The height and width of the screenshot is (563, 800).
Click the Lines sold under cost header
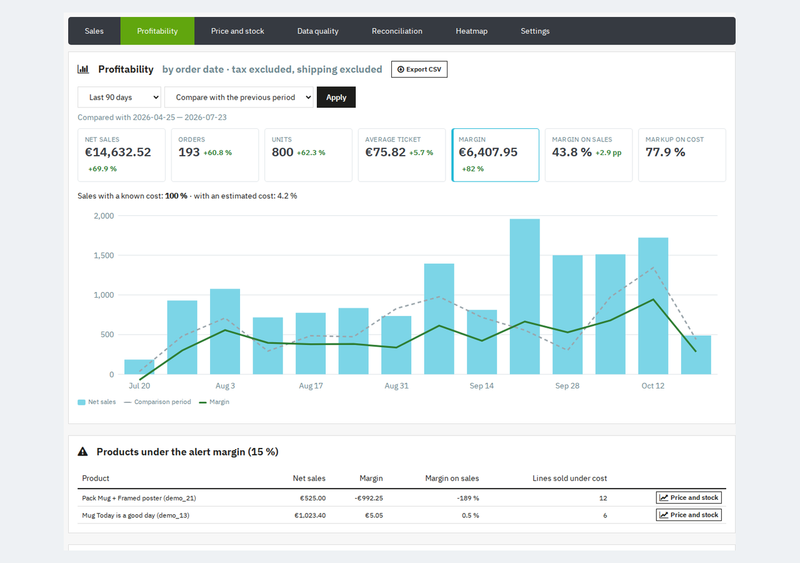click(x=569, y=478)
